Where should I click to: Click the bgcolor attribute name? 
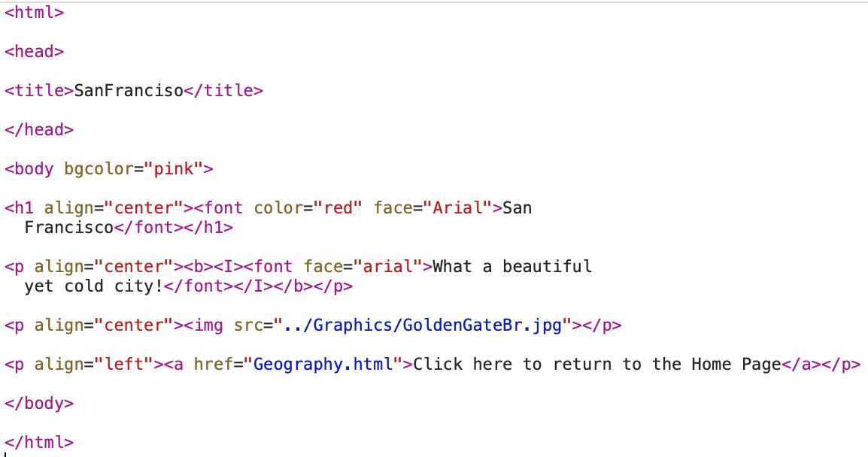point(99,169)
